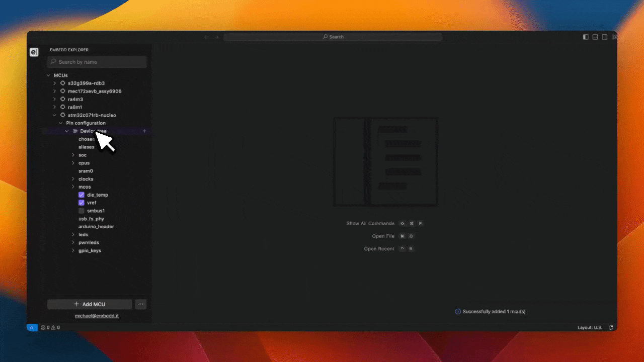Click the mec172xevb_assy6906 chip icon

(63, 91)
